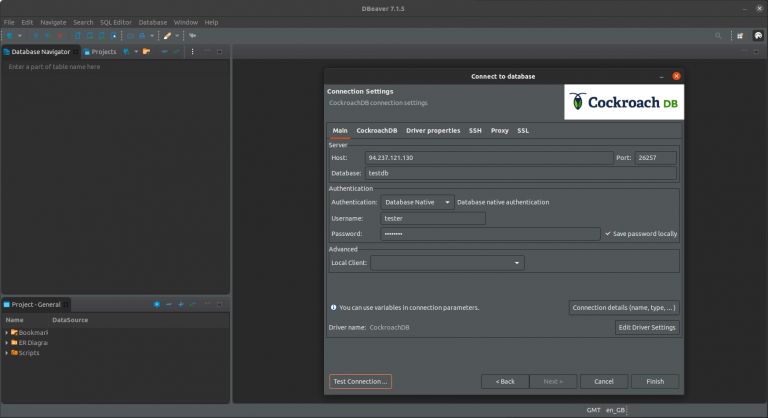The image size is (768, 418).
Task: Click the settings gear icon in Project panel
Action: click(x=156, y=304)
